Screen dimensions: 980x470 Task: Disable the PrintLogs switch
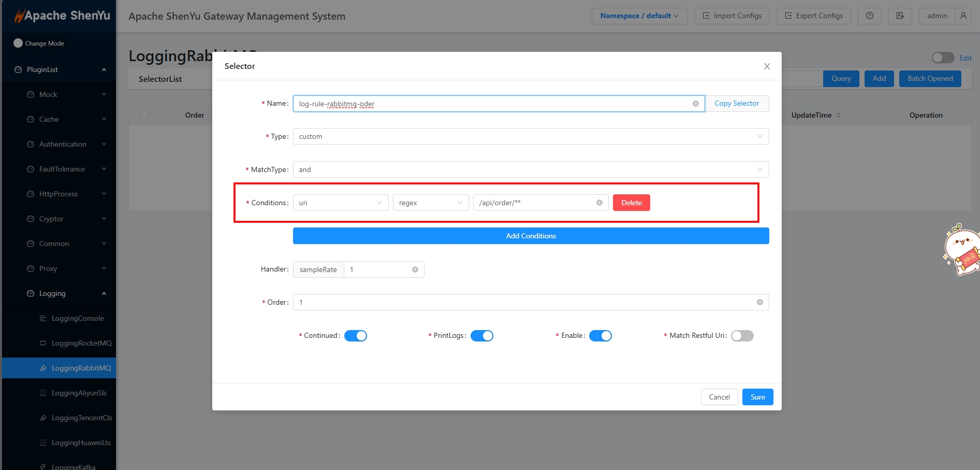(481, 336)
